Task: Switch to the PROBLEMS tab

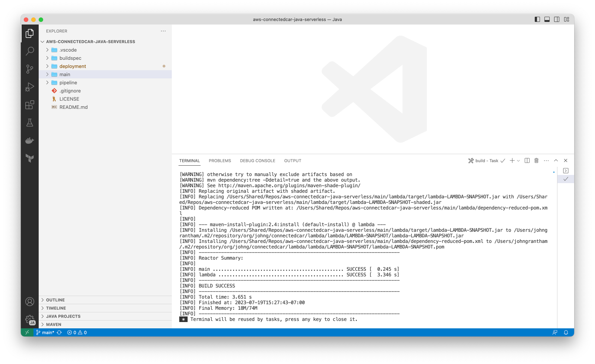Action: pyautogui.click(x=220, y=161)
